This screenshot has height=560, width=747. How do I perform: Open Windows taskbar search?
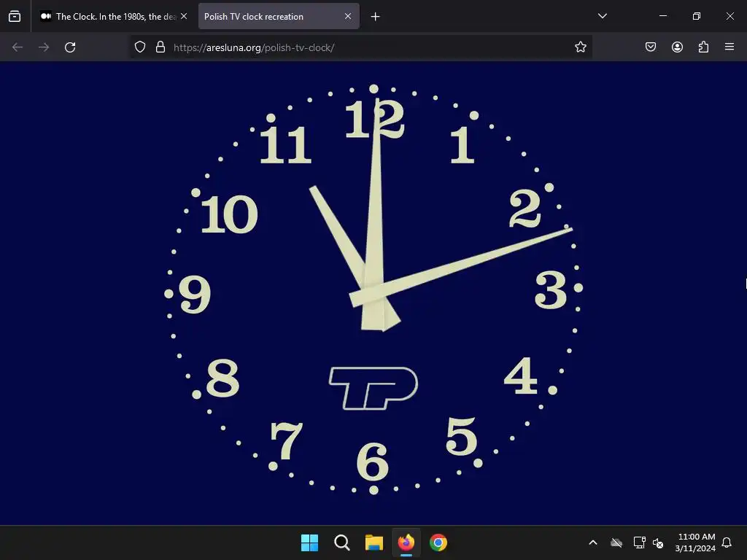pos(342,542)
